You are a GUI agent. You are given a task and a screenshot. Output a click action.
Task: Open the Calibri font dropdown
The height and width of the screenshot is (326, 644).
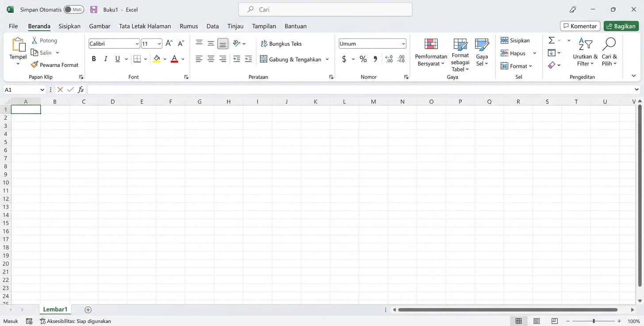tap(137, 43)
